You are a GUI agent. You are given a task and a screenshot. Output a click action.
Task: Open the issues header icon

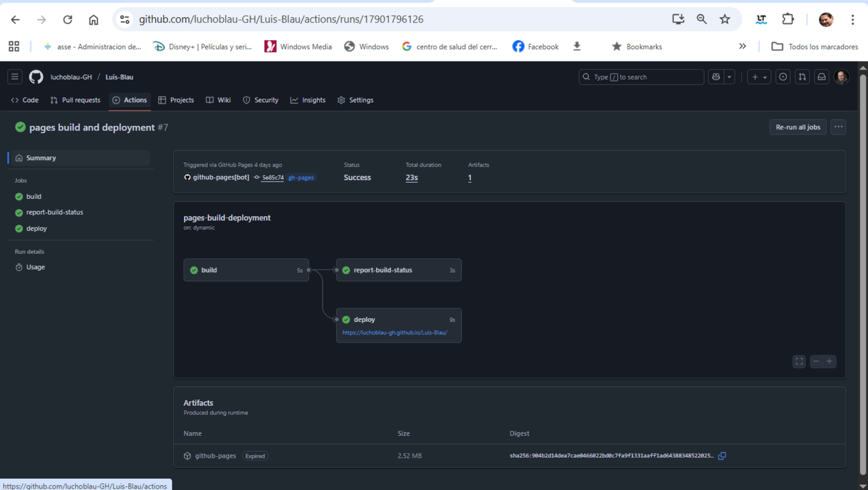[783, 77]
